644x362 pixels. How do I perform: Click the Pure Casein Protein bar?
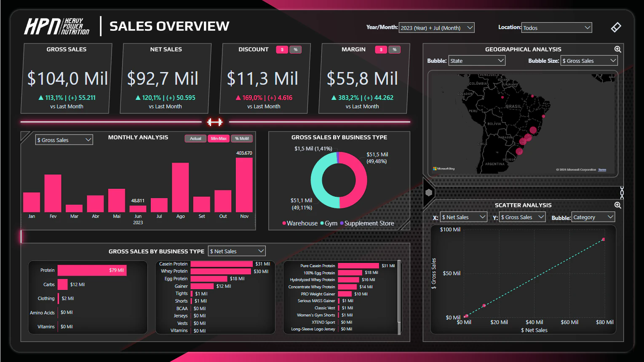358,266
